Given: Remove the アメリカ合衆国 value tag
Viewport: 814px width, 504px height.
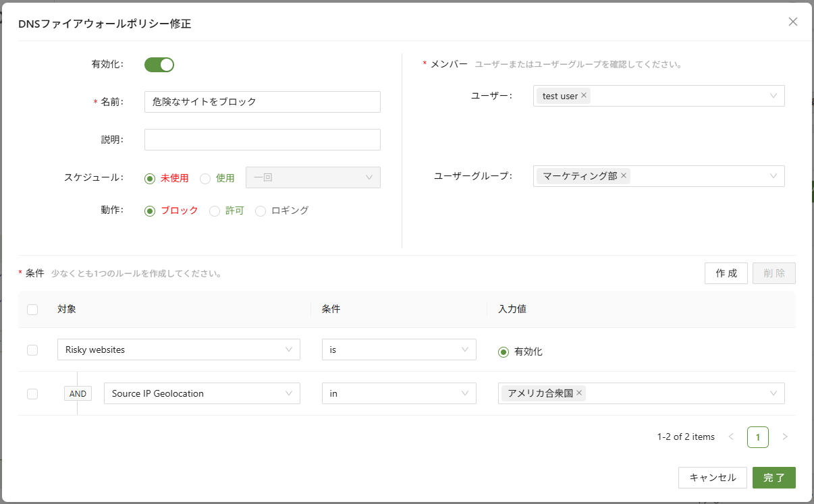Looking at the screenshot, I should [x=579, y=393].
